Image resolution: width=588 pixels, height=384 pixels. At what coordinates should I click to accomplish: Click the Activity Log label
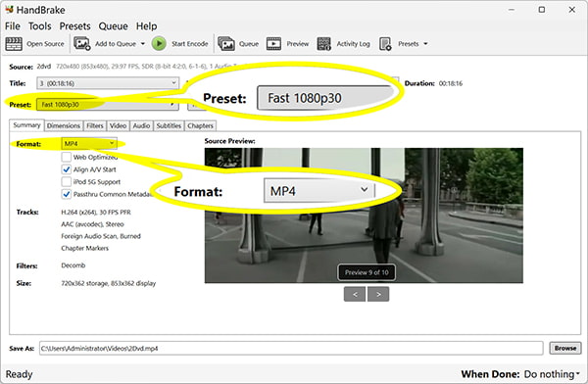(x=353, y=44)
